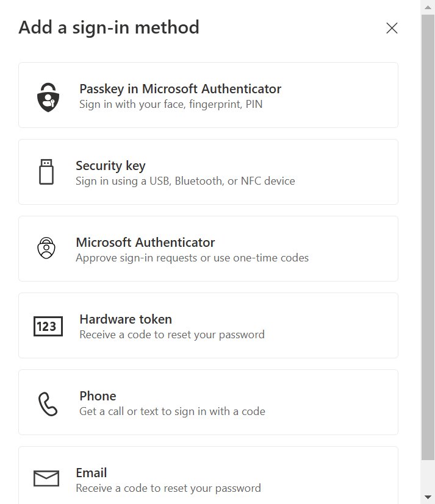Click the email envelope icon
Viewport: 435px width, 504px height.
46,478
